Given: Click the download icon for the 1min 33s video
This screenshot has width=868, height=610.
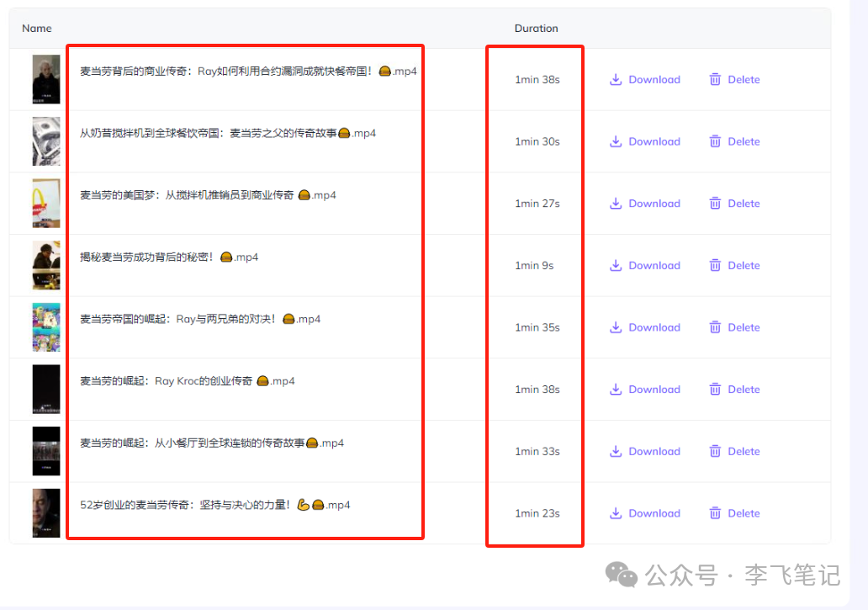Looking at the screenshot, I should 615,451.
